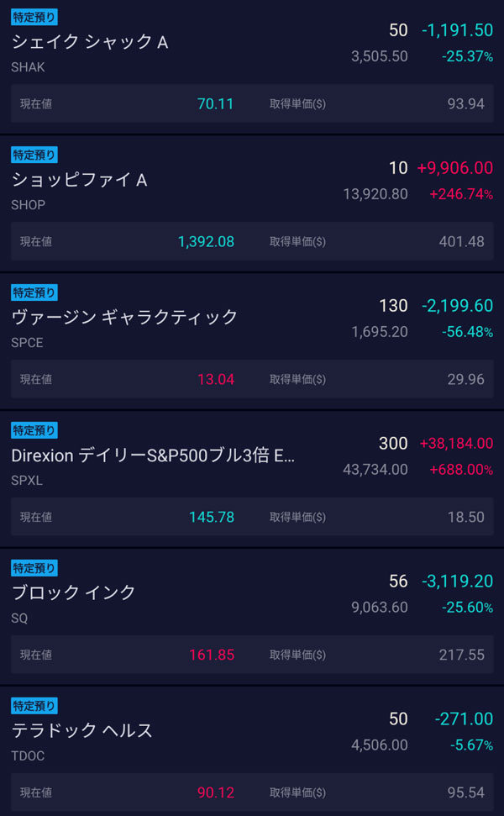Image resolution: width=504 pixels, height=816 pixels.
Task: Tap the SHAK current price 70.11
Action: 215,104
